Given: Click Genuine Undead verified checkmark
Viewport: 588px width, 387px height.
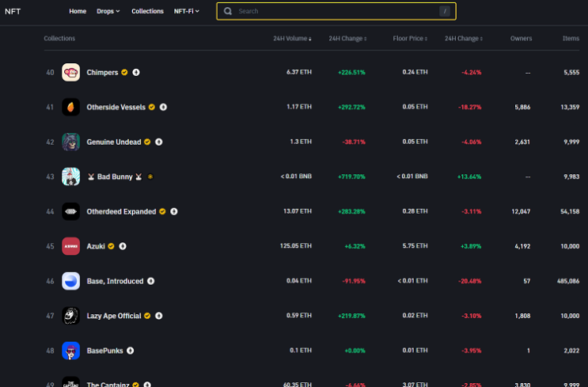Looking at the screenshot, I should (x=147, y=142).
